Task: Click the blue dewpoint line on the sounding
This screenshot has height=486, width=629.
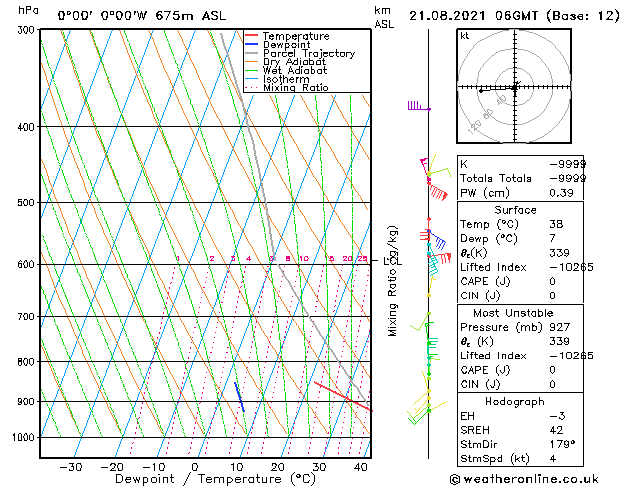Action: (239, 396)
